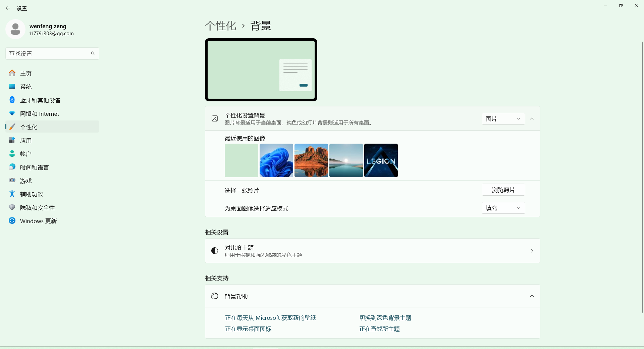Go to 主页 in sidebar
The height and width of the screenshot is (349, 644).
[x=52, y=73]
